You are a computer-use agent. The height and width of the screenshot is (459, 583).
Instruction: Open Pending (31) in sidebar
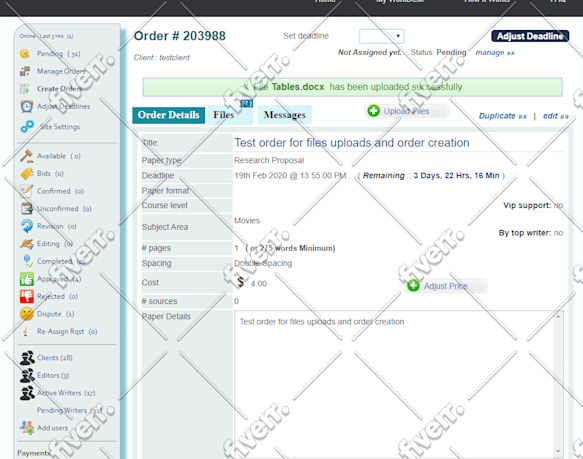tap(59, 54)
